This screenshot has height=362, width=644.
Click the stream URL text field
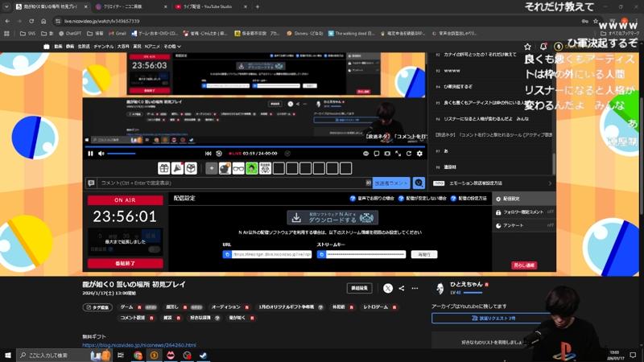pyautogui.click(x=271, y=254)
